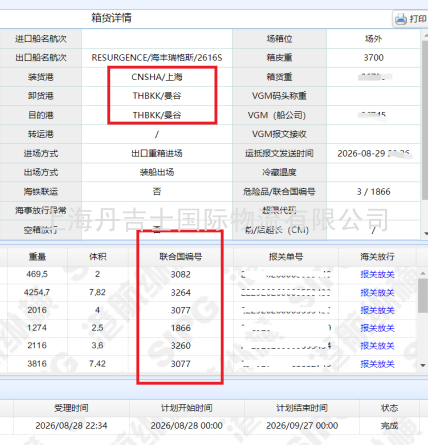Click THBKK/曼谷 in the 目的港 row
The width and height of the screenshot is (428, 445).
pos(157,115)
